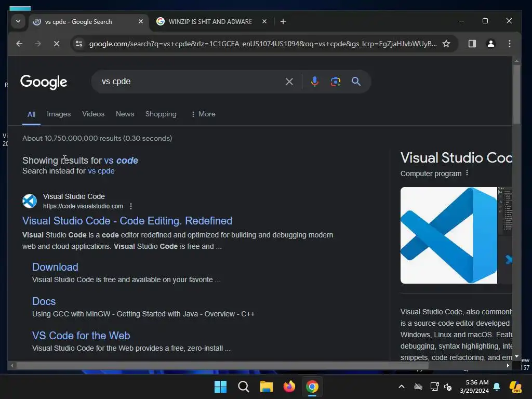This screenshot has width=532, height=399.
Task: Go to the Google homepage logo
Action: 44,82
